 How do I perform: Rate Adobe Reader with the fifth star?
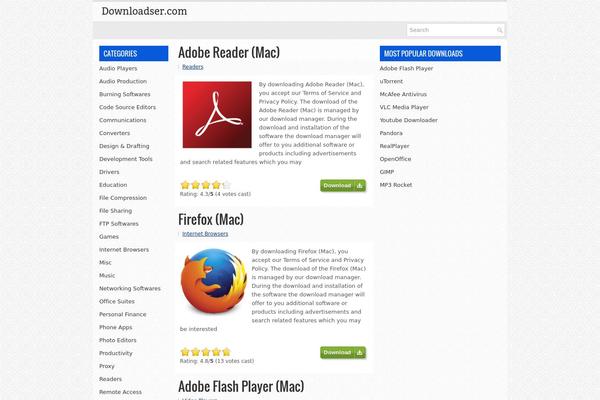click(x=227, y=185)
